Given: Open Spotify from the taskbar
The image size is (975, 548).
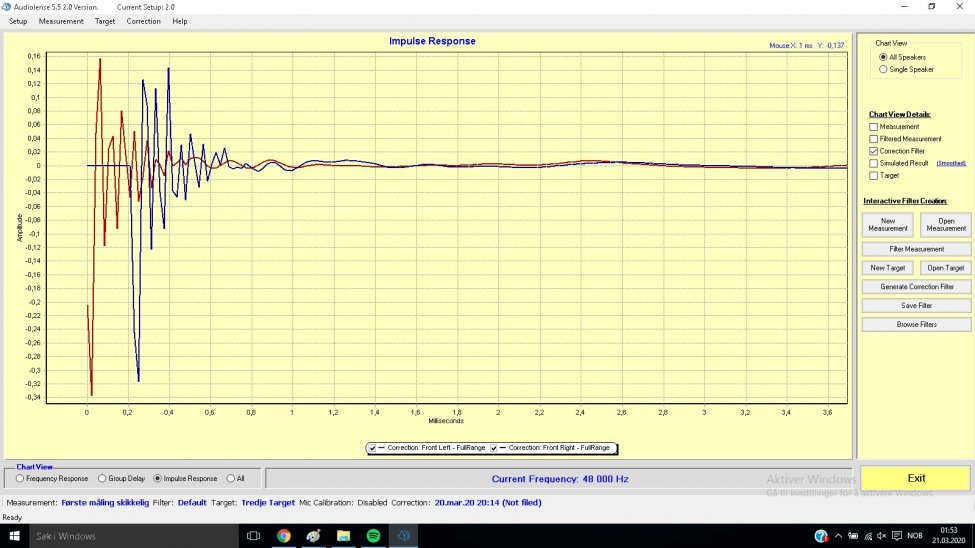Looking at the screenshot, I should (x=373, y=536).
